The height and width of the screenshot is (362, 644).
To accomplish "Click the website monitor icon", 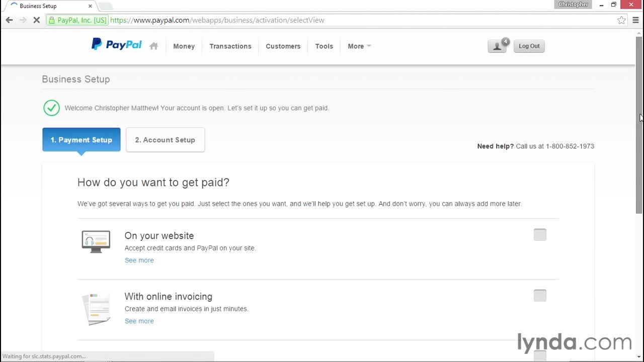I will (x=96, y=241).
